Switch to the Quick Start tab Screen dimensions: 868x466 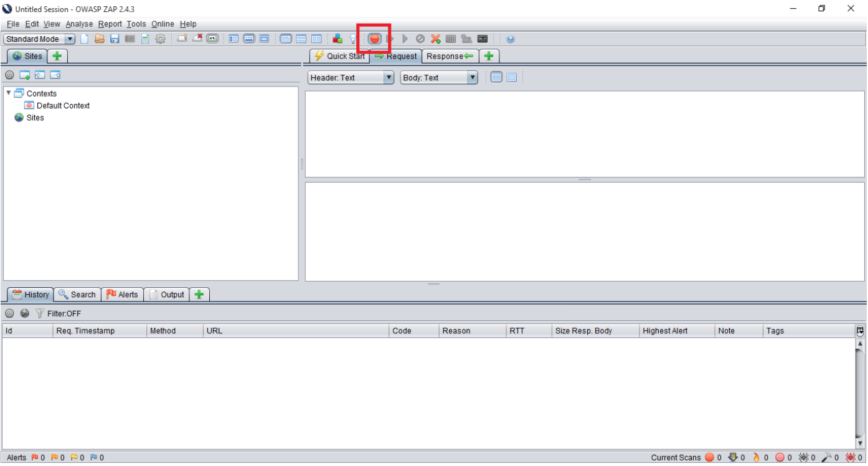click(x=339, y=56)
